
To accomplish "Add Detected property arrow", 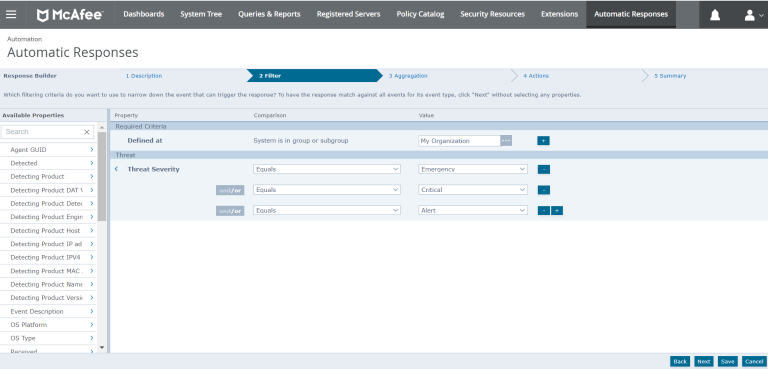I will point(92,163).
